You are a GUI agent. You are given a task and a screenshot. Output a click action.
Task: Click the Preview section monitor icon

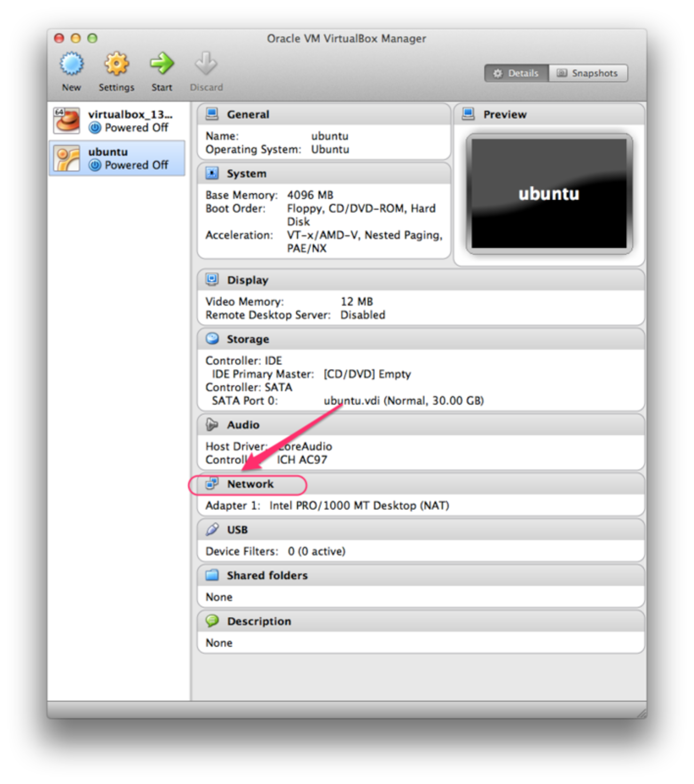pos(468,114)
